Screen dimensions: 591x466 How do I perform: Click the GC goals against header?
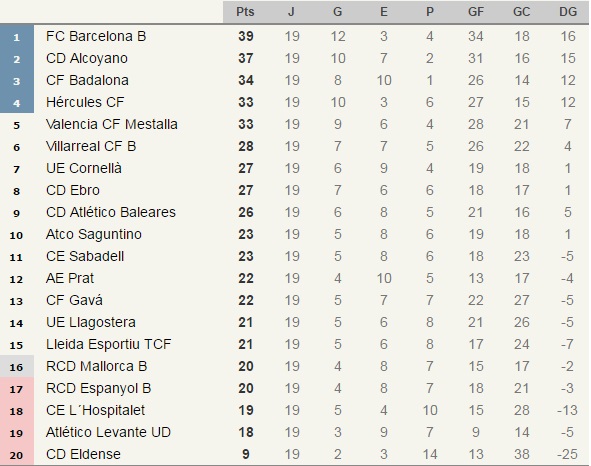point(522,12)
